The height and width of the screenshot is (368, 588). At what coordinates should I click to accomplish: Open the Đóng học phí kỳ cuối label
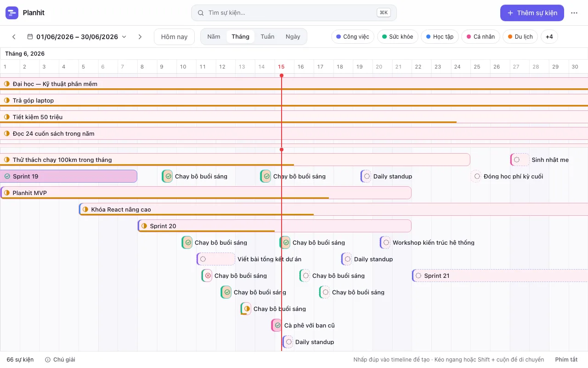tap(514, 176)
